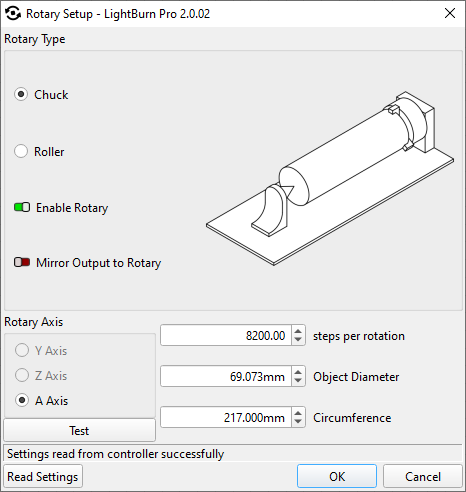Viewport: 466px width, 492px height.
Task: Increase Circumference with up arrow
Action: click(298, 413)
